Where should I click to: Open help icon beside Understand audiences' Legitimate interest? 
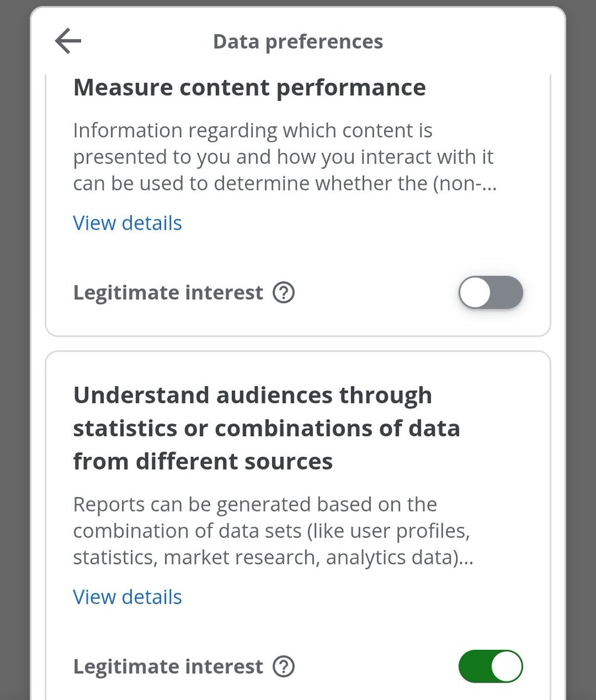click(x=284, y=666)
